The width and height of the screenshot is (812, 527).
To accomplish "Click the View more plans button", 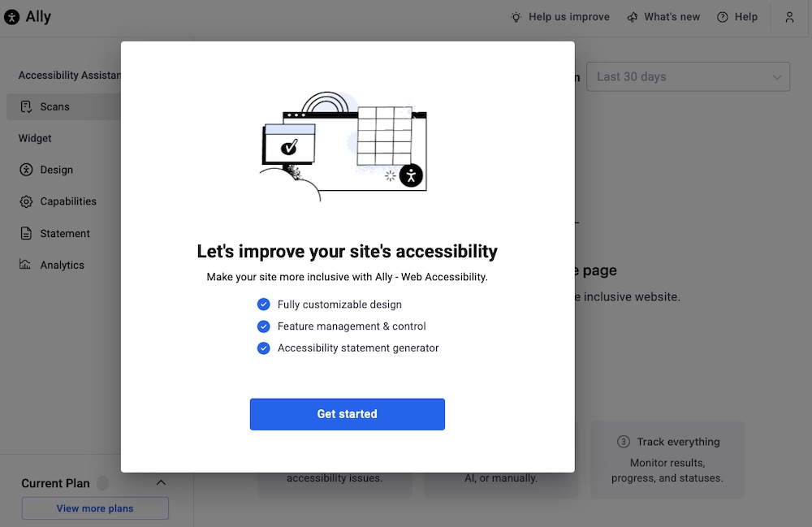I will click(95, 508).
